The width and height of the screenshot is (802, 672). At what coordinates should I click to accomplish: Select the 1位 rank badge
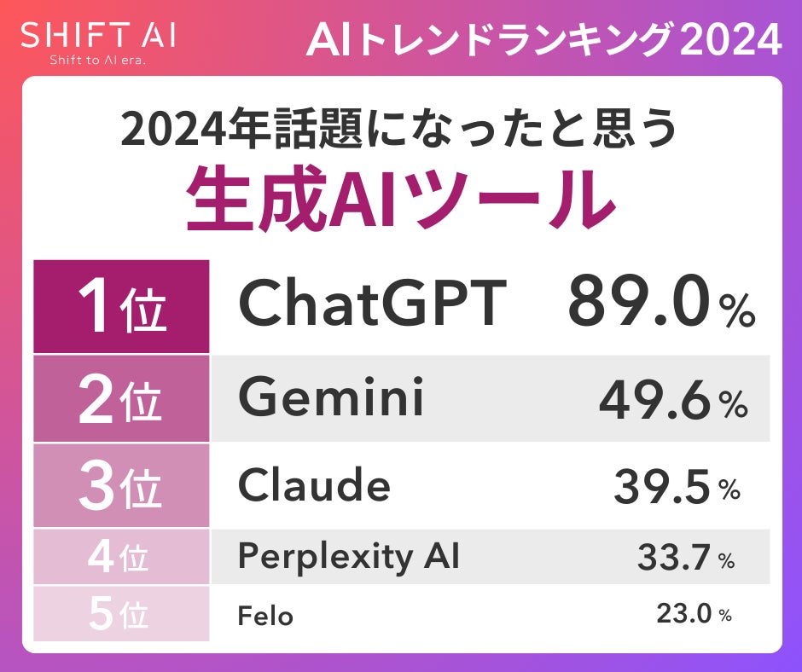pyautogui.click(x=121, y=307)
